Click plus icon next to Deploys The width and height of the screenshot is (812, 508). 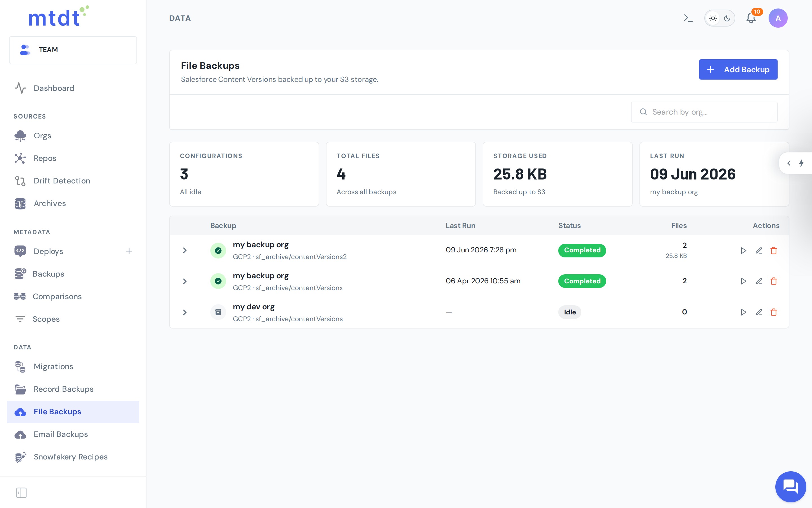point(129,251)
